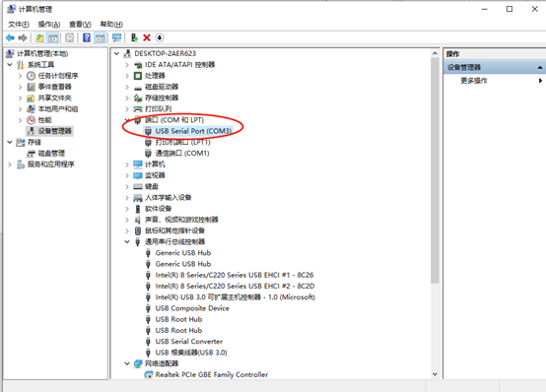The width and height of the screenshot is (546, 392).
Task: Click the 网络适配器 category icon
Action: [138, 363]
